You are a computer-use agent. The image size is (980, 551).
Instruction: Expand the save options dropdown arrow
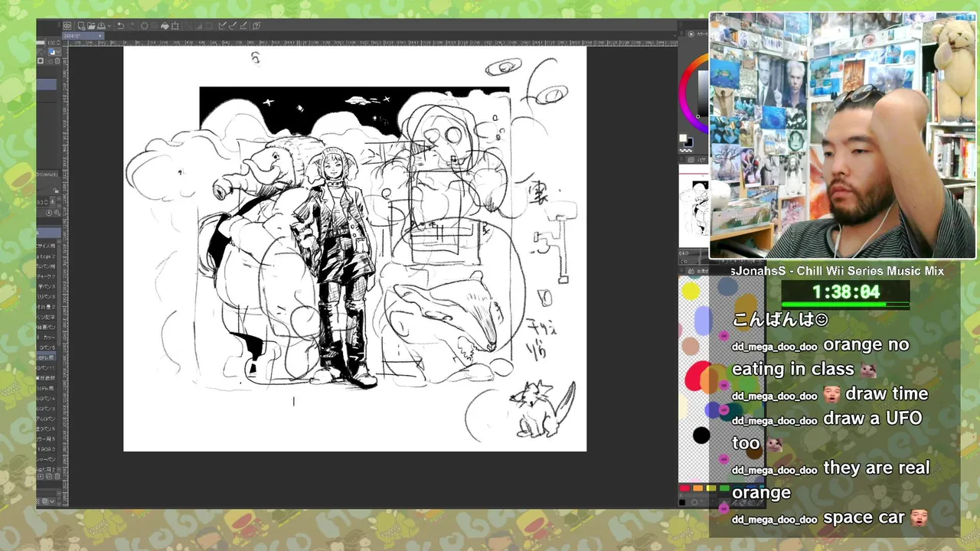(109, 26)
